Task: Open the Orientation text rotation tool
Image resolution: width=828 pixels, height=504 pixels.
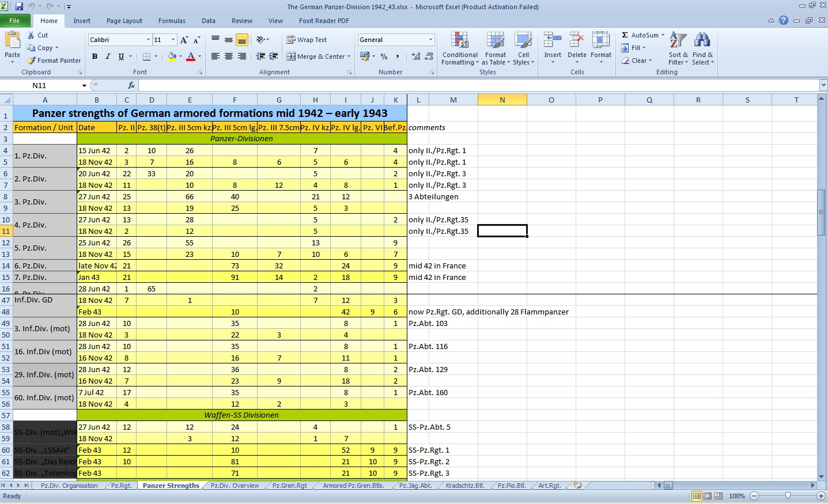Action: coord(261,40)
